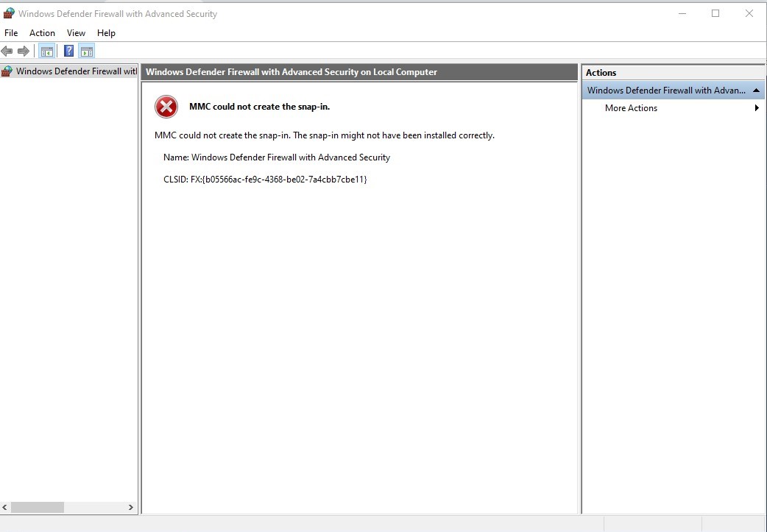Click the Forward arrow toolbar icon
Viewport: 767px width, 532px height.
23,51
